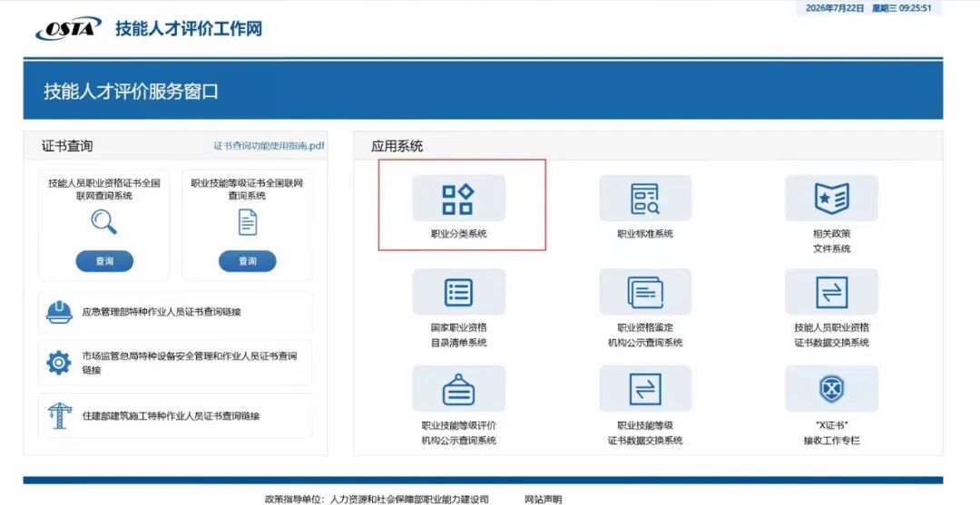This screenshot has width=980, height=505.
Task: Click the 证书查询 section heading
Action: click(67, 146)
